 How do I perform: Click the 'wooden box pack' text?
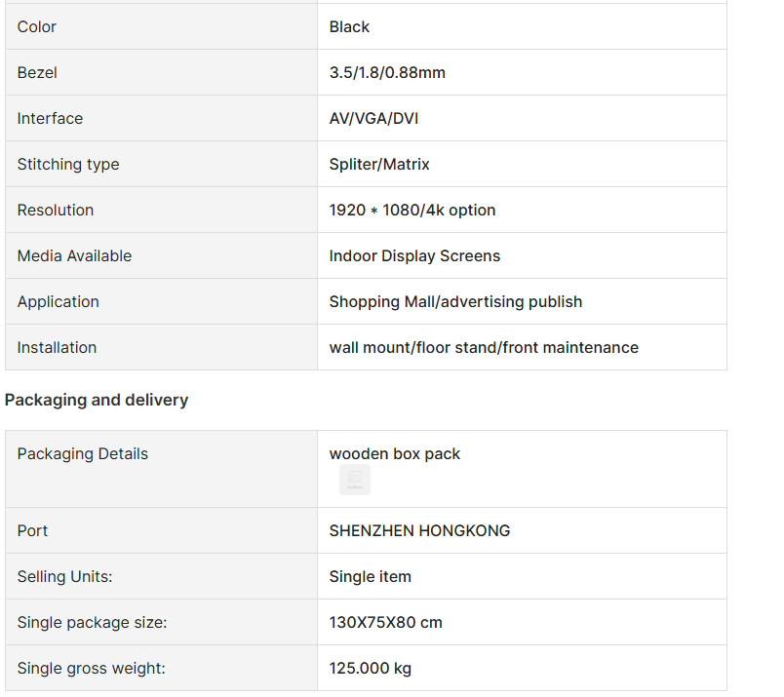coord(395,453)
